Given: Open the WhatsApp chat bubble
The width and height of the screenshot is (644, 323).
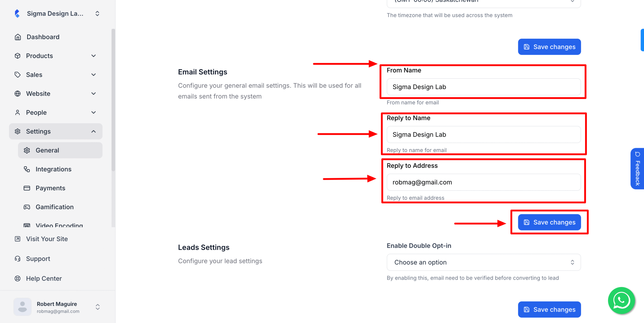Looking at the screenshot, I should point(621,300).
